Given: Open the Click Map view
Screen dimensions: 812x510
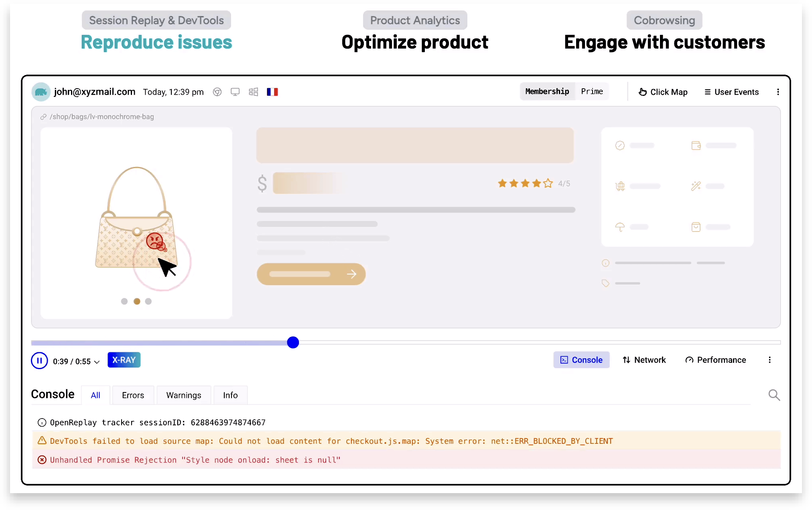Looking at the screenshot, I should click(x=663, y=92).
